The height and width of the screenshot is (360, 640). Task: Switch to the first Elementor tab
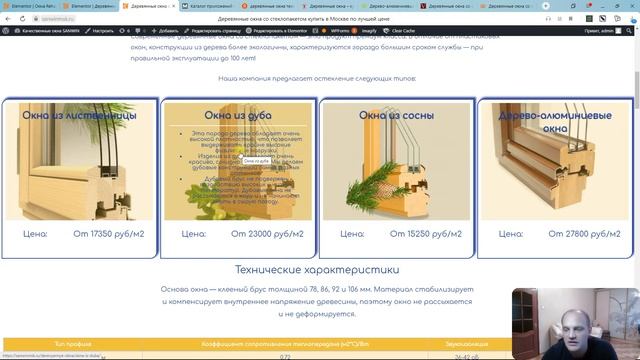pyautogui.click(x=30, y=6)
